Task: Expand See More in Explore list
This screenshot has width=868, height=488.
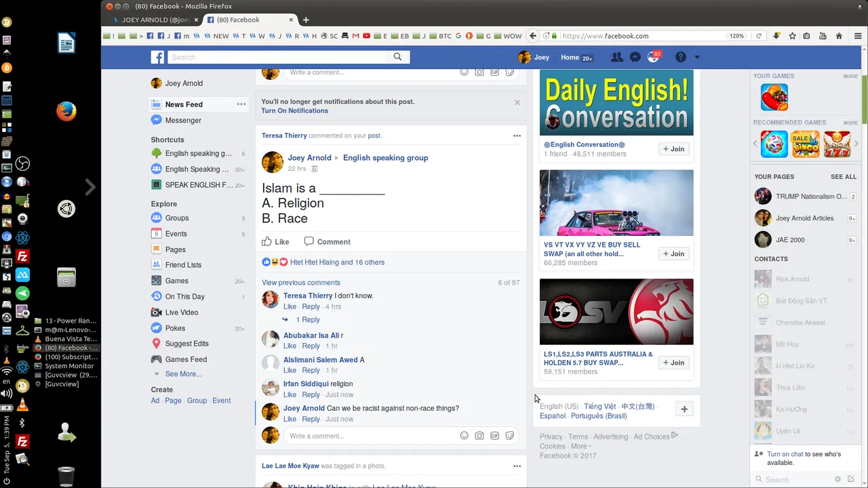Action: click(183, 374)
